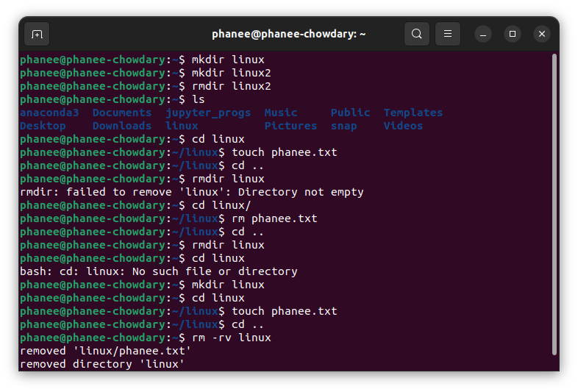This screenshot has width=578, height=392.
Task: Click the 'No such file or directory' error
Action: [x=159, y=271]
